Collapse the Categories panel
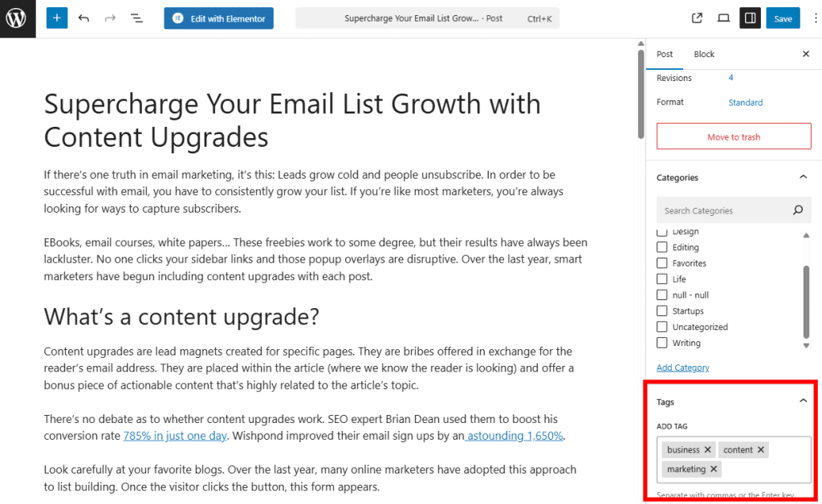The height and width of the screenshot is (504, 822). 803,177
